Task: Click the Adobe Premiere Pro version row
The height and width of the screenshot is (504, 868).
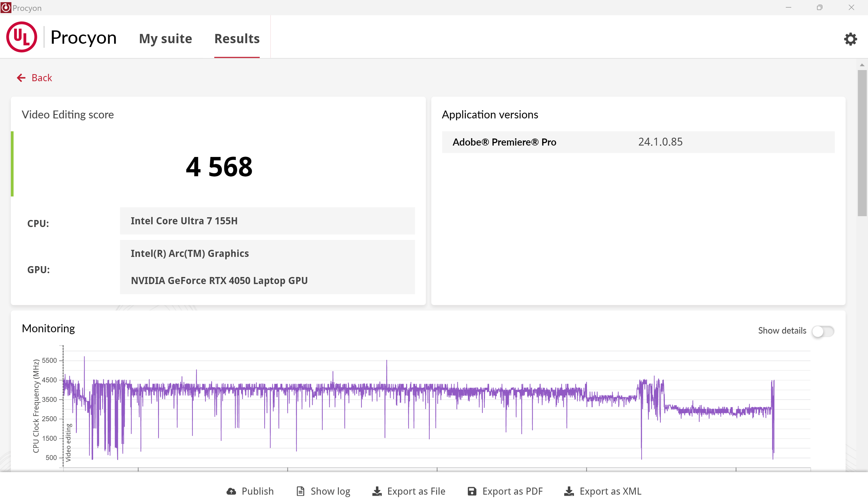Action: tap(638, 142)
